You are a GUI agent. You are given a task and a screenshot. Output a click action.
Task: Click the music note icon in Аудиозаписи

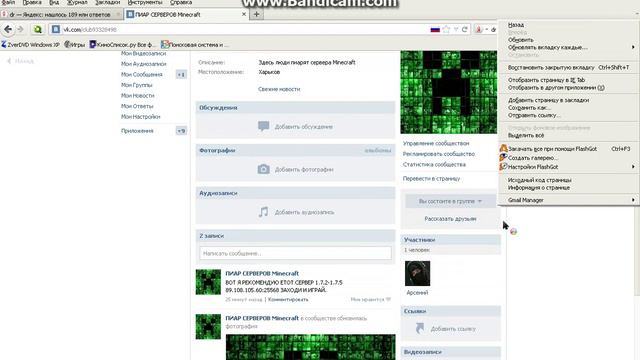pos(263,212)
